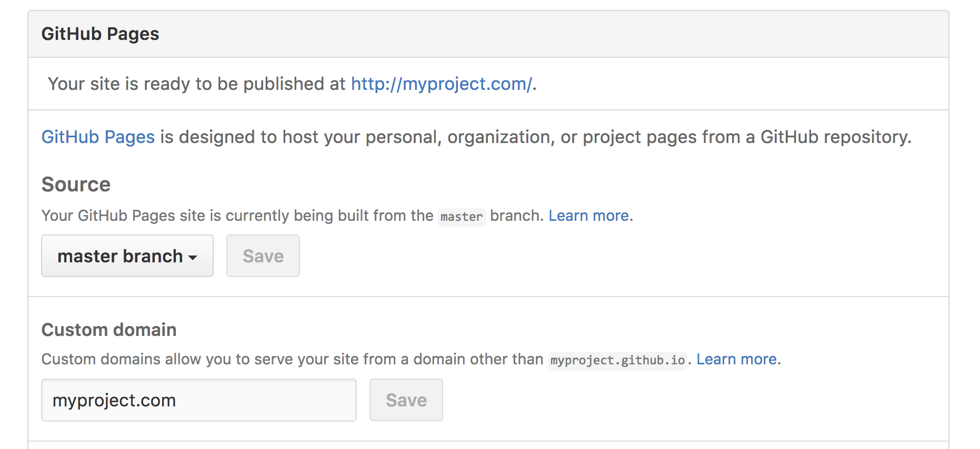Click the 'Your site is ready' message text
Viewport: 980px width, 449px height.
click(x=292, y=84)
